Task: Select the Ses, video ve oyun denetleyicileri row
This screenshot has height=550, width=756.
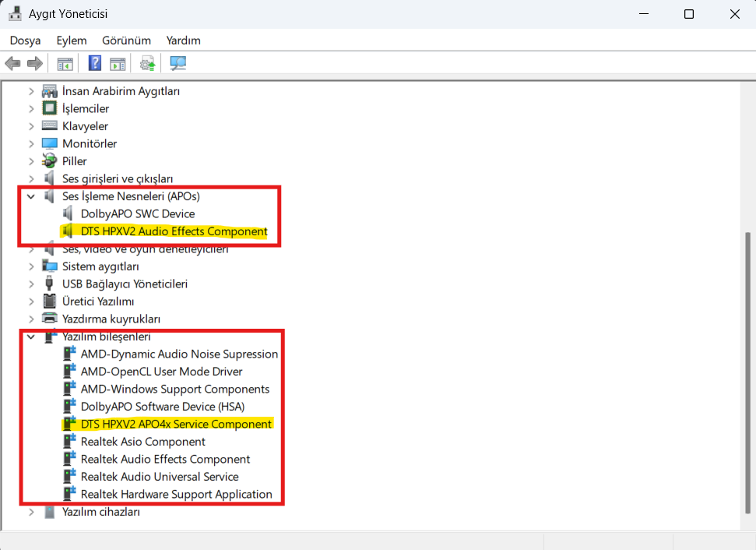Action: [x=145, y=249]
